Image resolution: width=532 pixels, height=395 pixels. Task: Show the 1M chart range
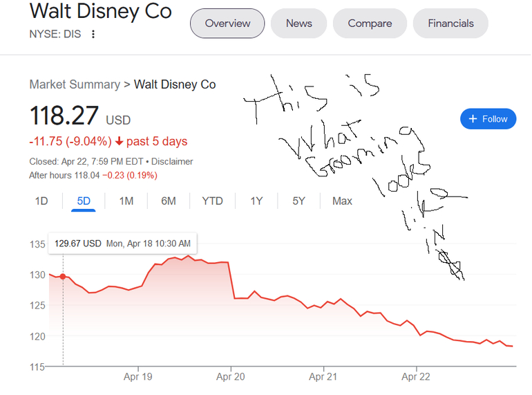pyautogui.click(x=126, y=201)
